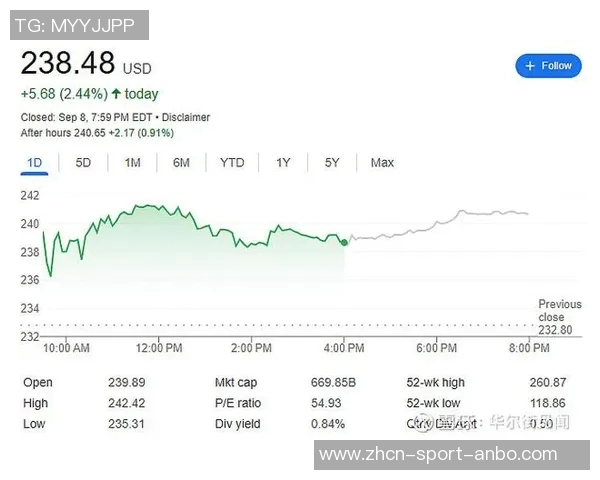Click the 238.48 price value

(68, 65)
